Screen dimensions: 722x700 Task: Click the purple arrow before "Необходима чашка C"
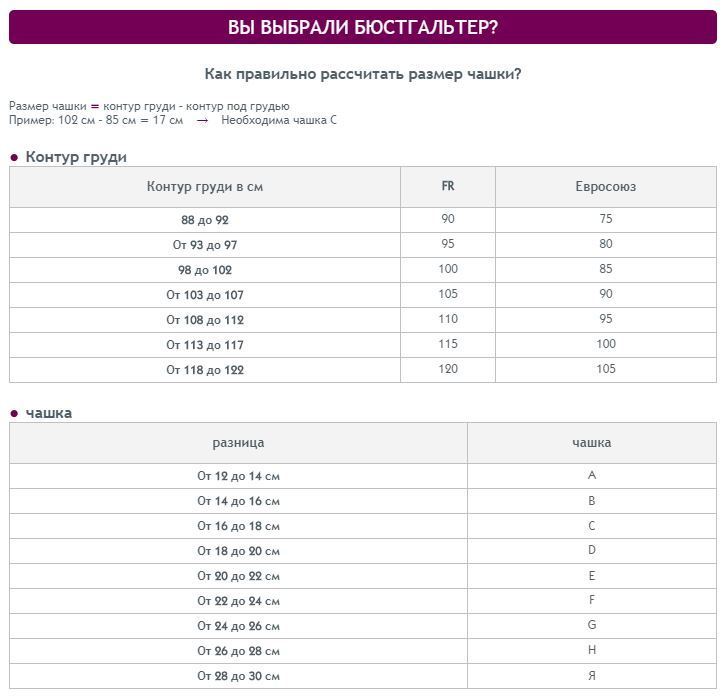[202, 120]
